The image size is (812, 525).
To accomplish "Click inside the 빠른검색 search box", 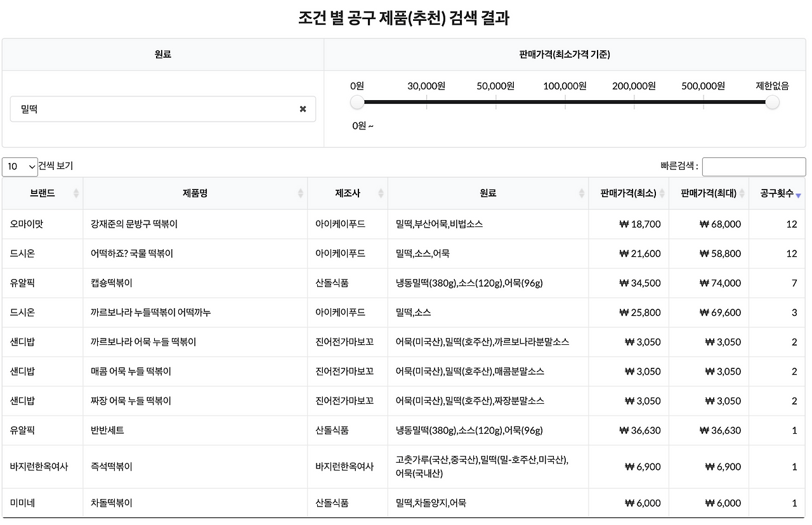I will tap(754, 167).
